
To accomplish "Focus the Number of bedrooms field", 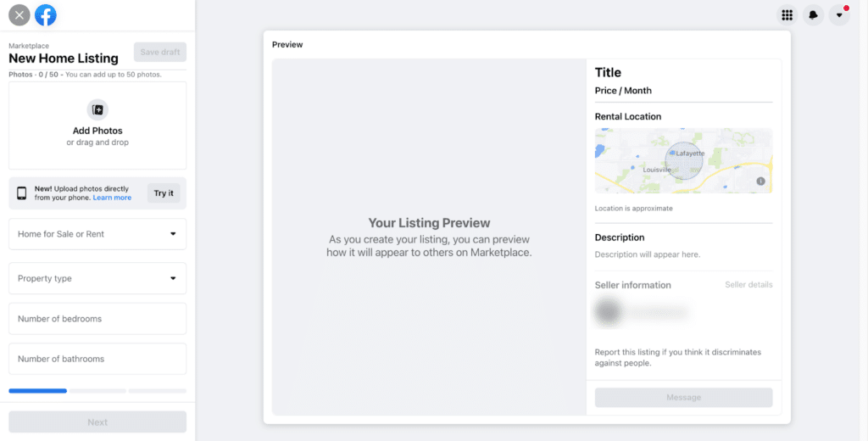I will click(97, 319).
